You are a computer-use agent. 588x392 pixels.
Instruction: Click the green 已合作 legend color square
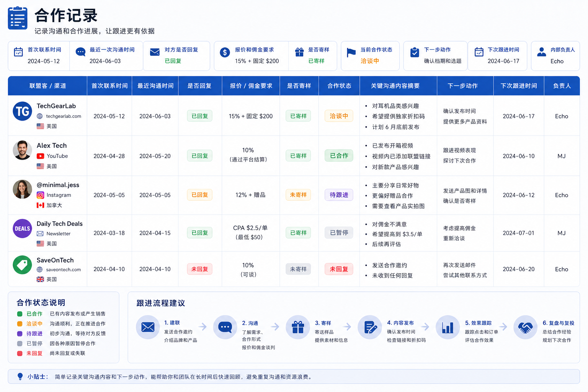[x=20, y=314]
